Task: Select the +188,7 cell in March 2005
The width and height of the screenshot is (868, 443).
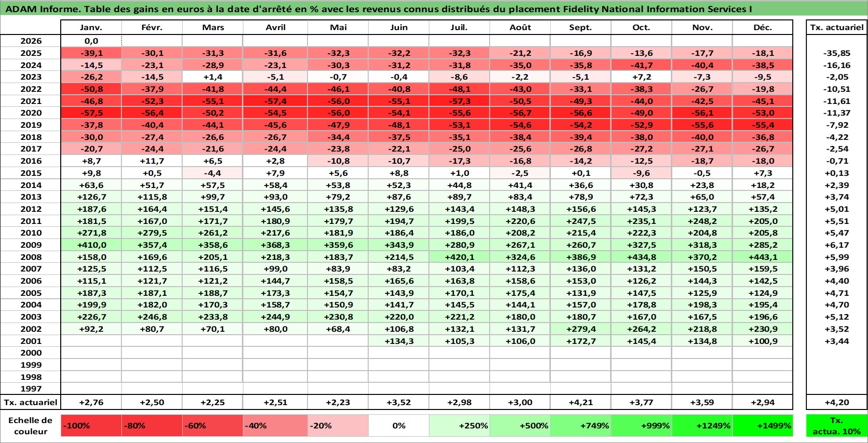Action: coord(212,293)
